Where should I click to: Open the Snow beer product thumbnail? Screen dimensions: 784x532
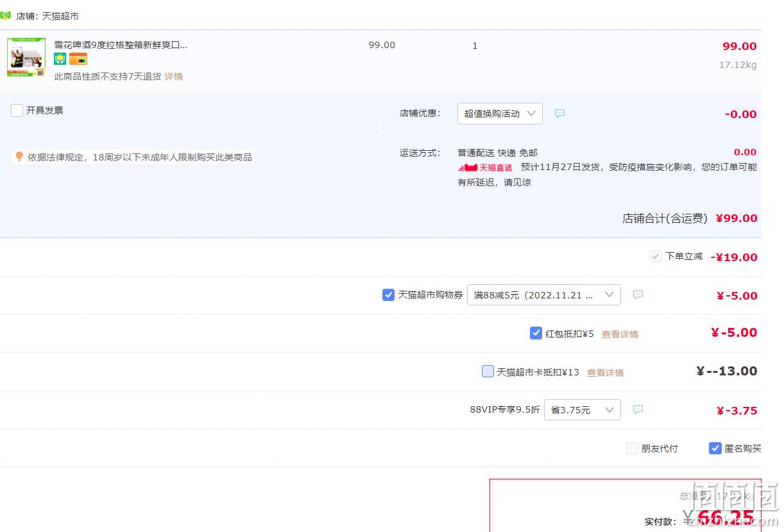[26, 57]
